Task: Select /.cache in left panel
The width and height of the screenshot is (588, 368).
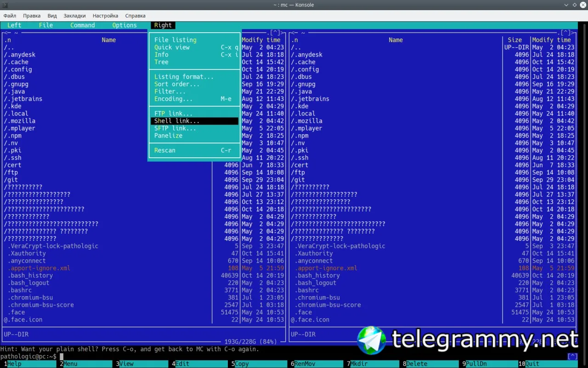Action: pos(16,62)
